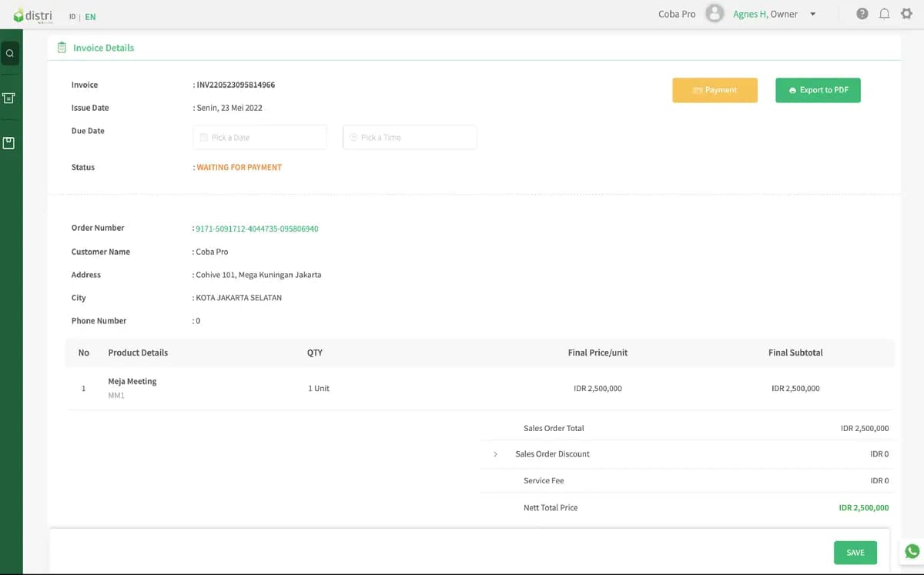
Task: Open the Pick a Date field
Action: coord(260,137)
